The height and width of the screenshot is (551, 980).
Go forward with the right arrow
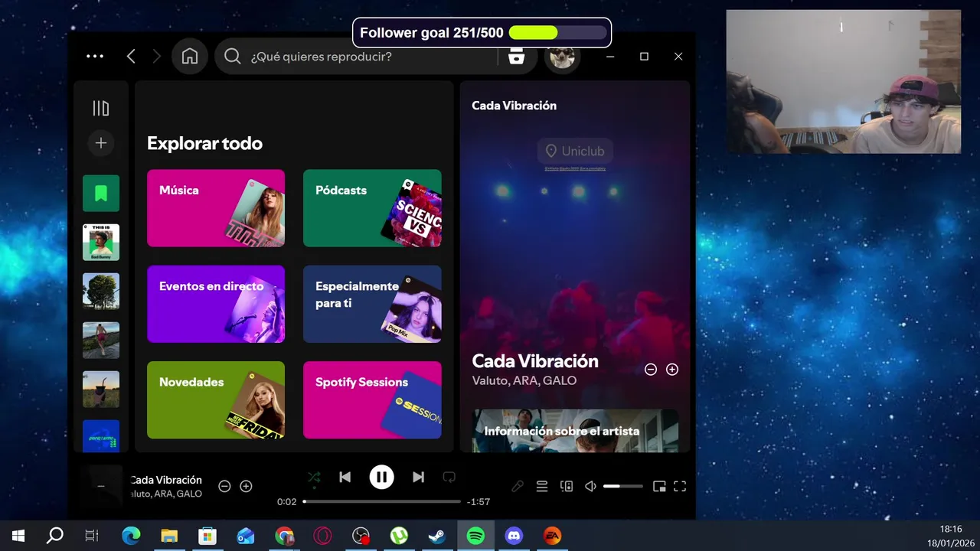[157, 56]
